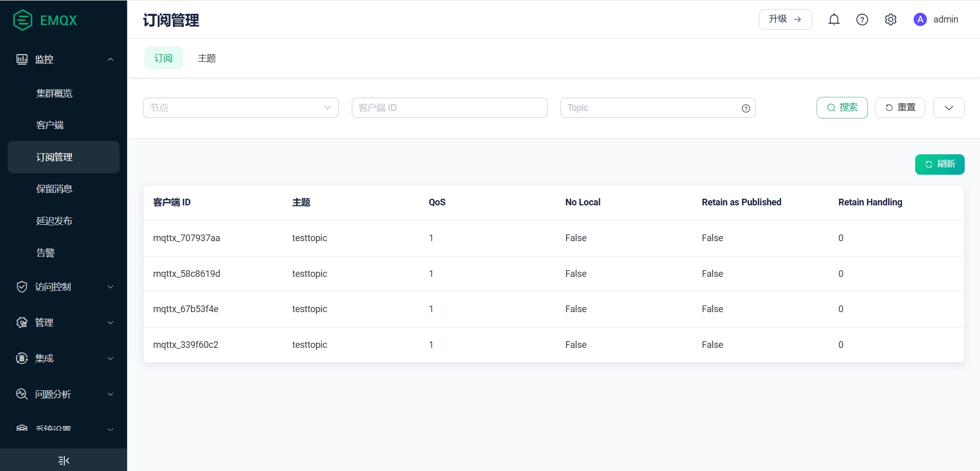The height and width of the screenshot is (471, 980).
Task: Click the green 刷新 button
Action: pos(939,164)
